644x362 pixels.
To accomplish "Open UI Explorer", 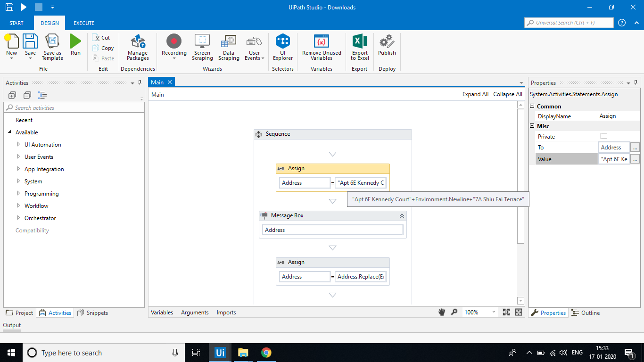I will (x=282, y=46).
